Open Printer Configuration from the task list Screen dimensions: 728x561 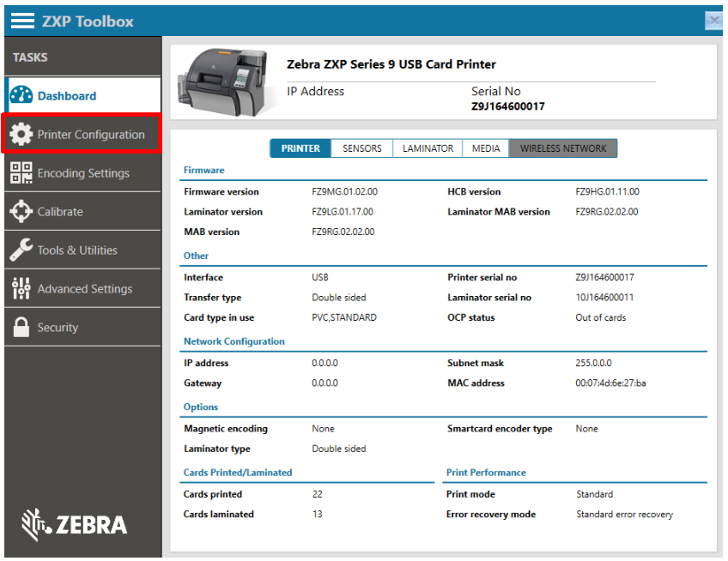(x=91, y=135)
